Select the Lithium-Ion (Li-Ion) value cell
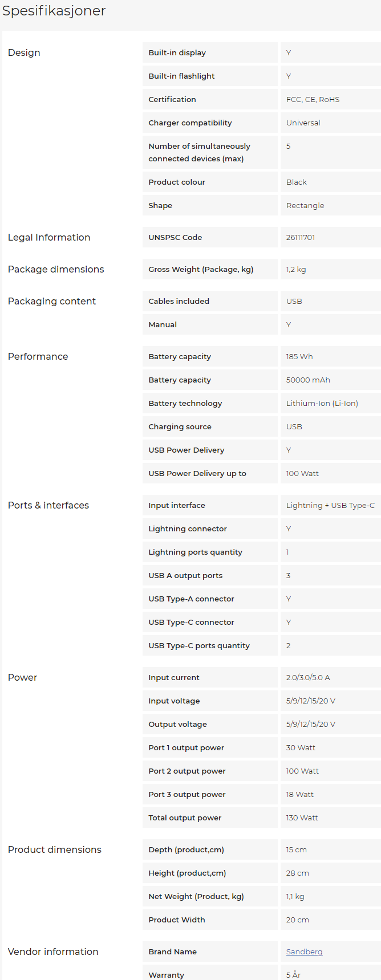381x980 pixels. (322, 403)
